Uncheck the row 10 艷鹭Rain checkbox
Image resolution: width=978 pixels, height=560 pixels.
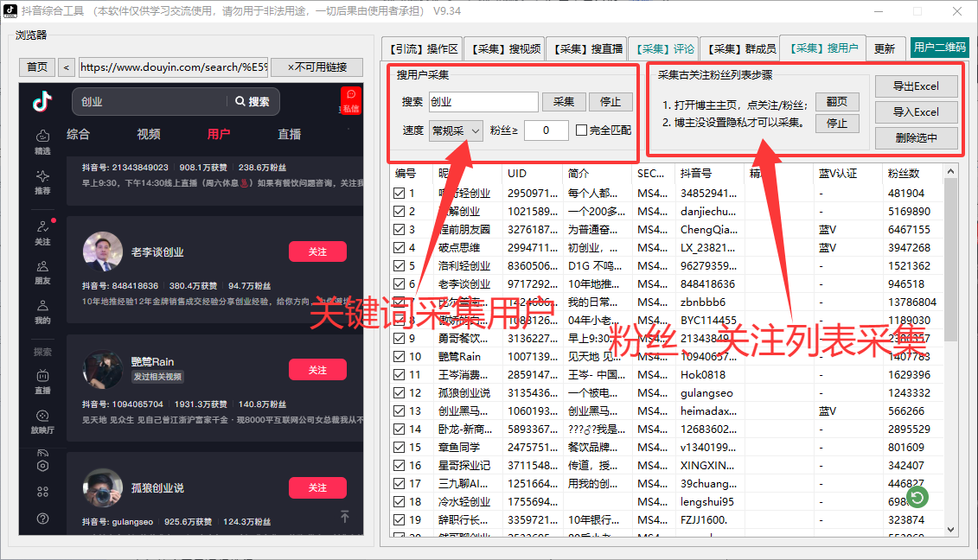399,357
